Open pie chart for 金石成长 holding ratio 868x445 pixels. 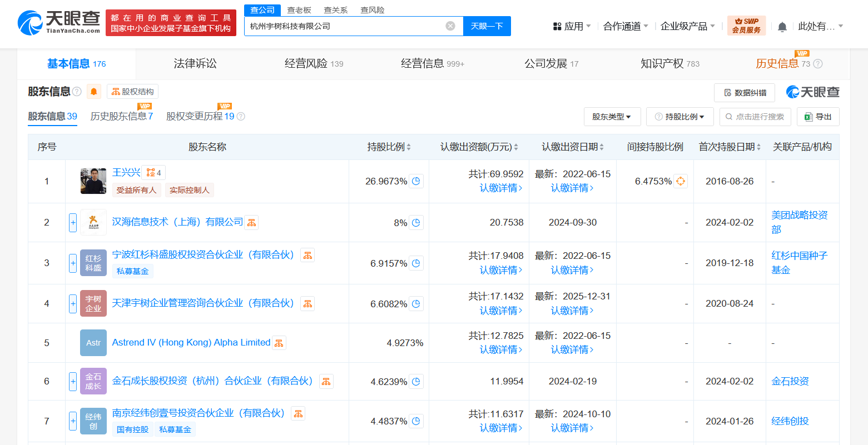pos(416,382)
